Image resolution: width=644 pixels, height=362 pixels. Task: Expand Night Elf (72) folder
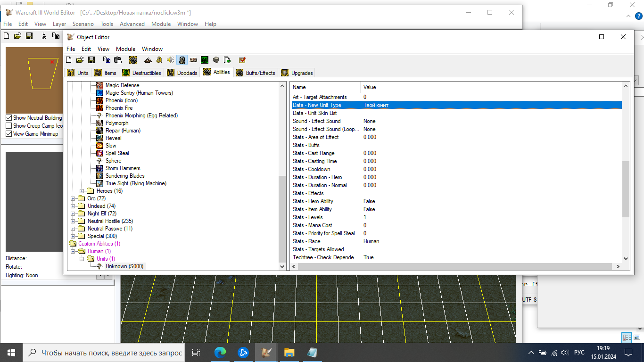73,214
